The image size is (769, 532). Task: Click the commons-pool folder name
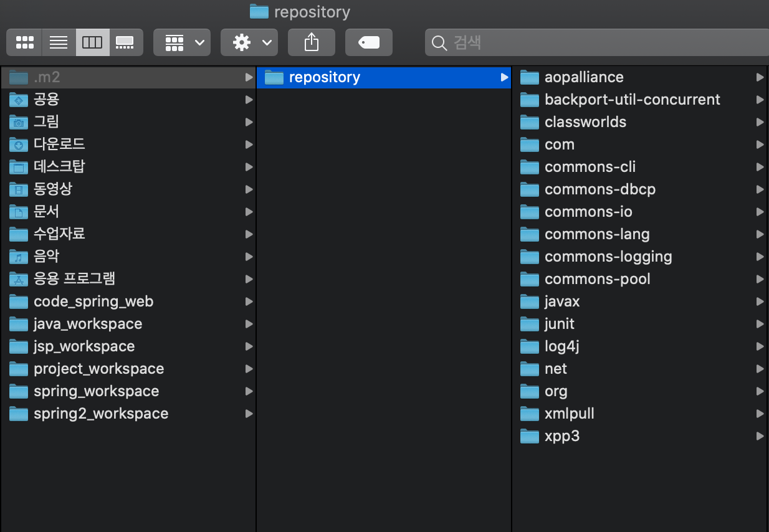tap(598, 279)
